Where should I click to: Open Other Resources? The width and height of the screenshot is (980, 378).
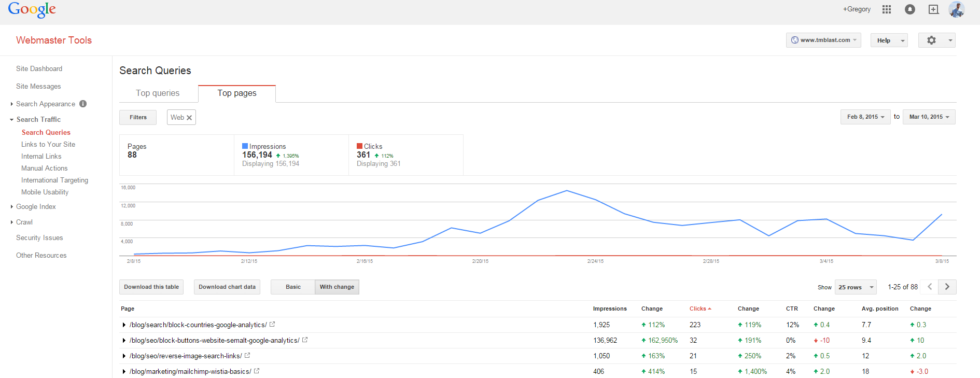[41, 255]
